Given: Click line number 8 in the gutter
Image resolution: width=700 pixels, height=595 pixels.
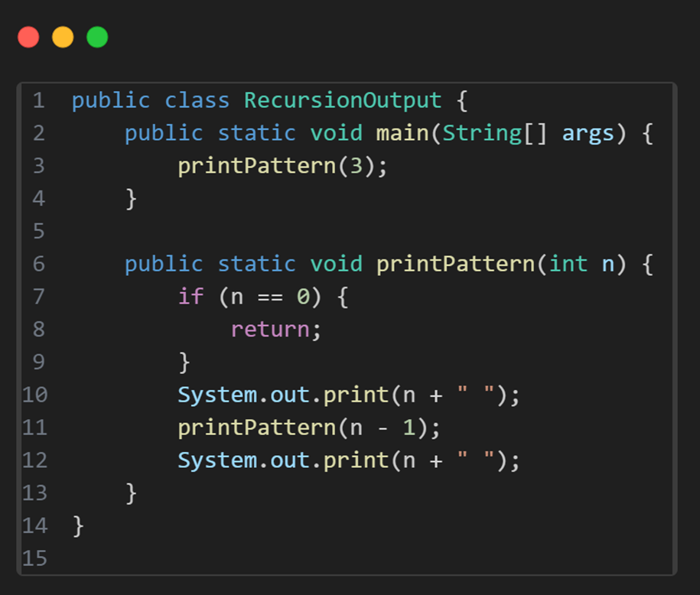Looking at the screenshot, I should tap(39, 330).
